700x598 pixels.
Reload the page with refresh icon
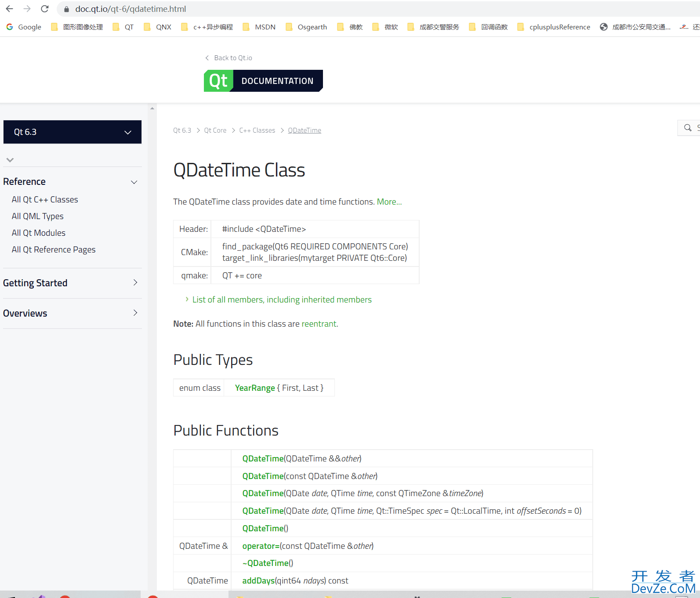[45, 9]
